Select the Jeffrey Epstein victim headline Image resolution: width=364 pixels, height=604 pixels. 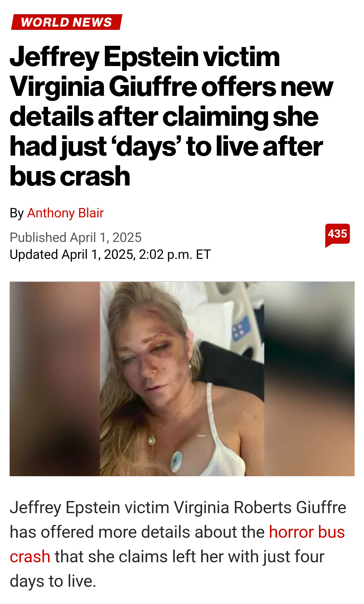pyautogui.click(x=171, y=116)
